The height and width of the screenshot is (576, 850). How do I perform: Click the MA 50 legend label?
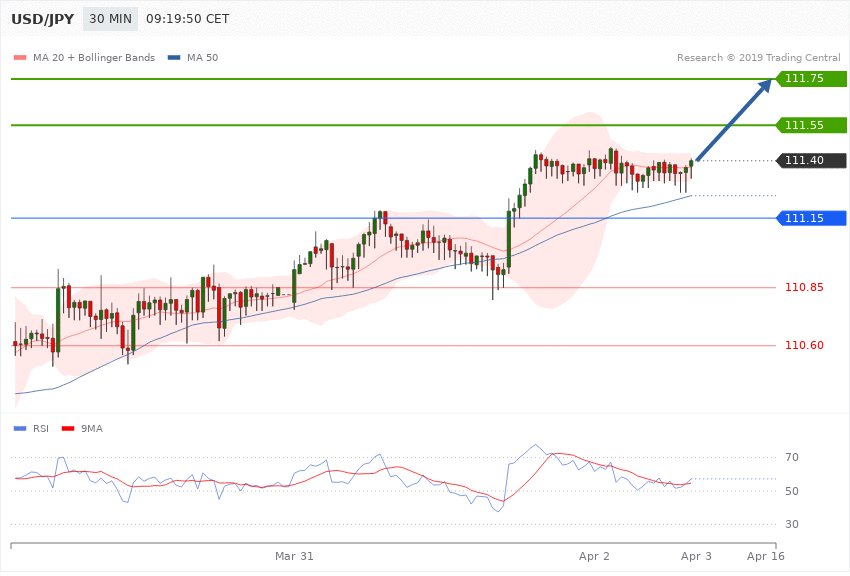pyautogui.click(x=202, y=57)
